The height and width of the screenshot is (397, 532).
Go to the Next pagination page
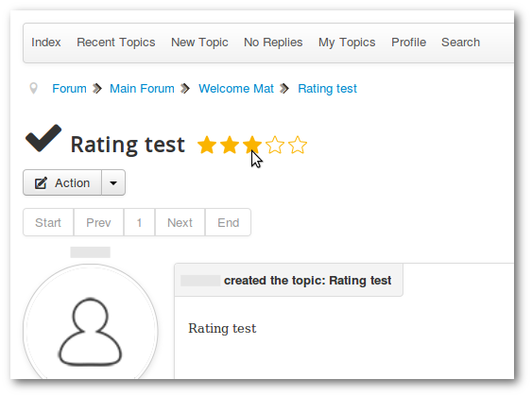coord(180,222)
